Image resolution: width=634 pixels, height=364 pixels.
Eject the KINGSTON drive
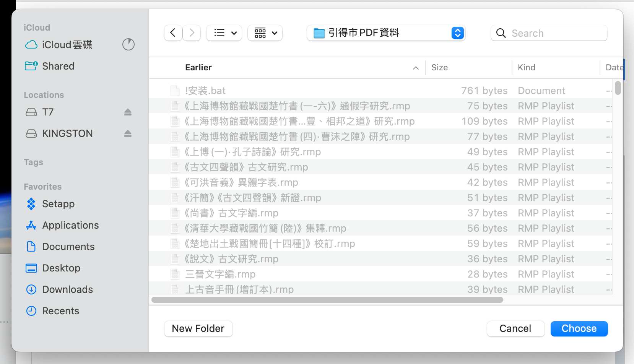[x=128, y=133]
